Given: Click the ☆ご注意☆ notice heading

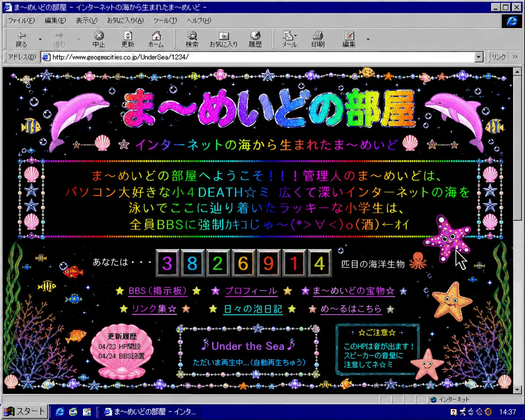Looking at the screenshot, I should point(377,332).
